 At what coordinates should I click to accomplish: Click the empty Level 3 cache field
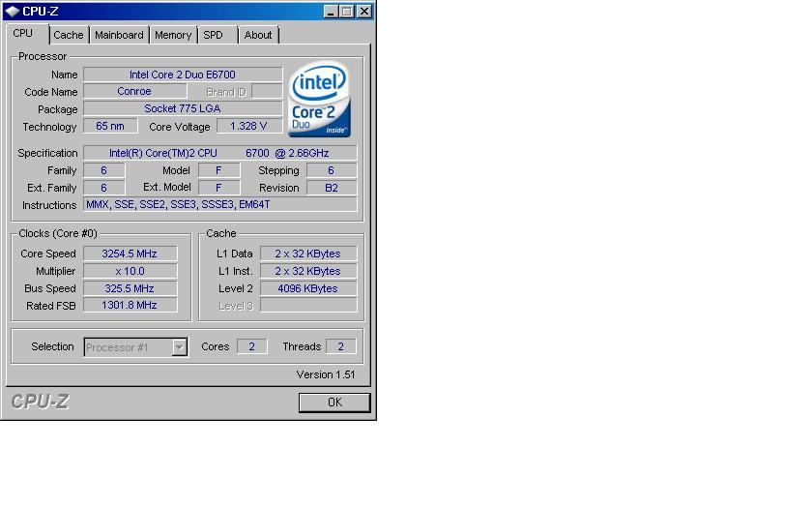[308, 306]
